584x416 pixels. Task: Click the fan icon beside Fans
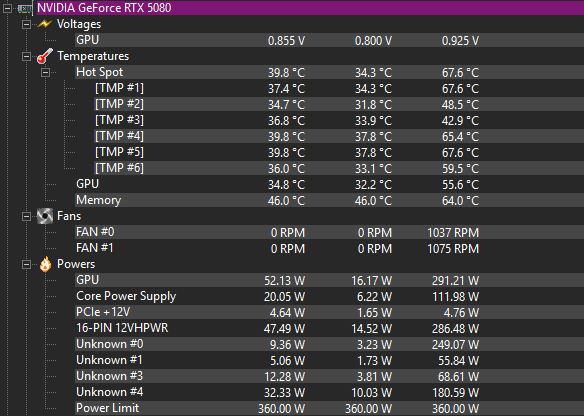point(45,216)
